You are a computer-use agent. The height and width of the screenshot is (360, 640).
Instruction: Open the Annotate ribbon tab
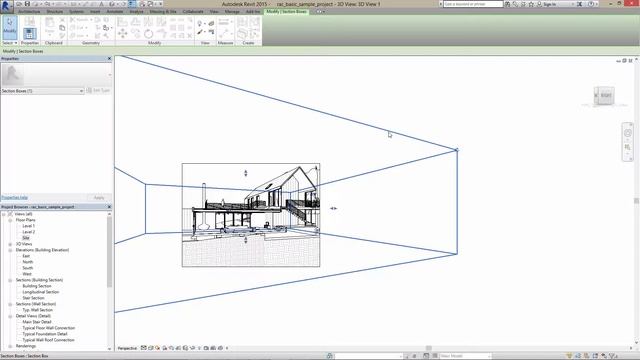click(115, 12)
